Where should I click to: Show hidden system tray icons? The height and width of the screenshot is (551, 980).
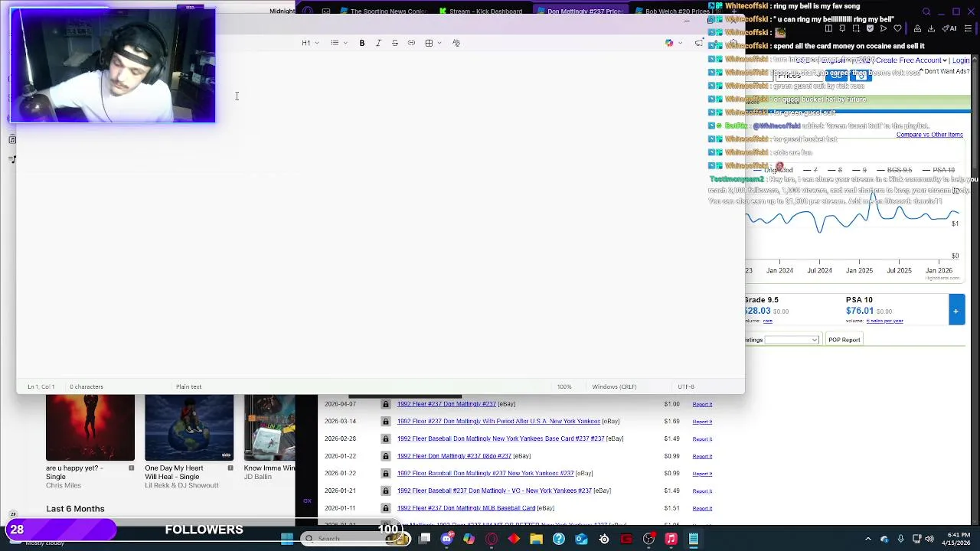coord(870,539)
